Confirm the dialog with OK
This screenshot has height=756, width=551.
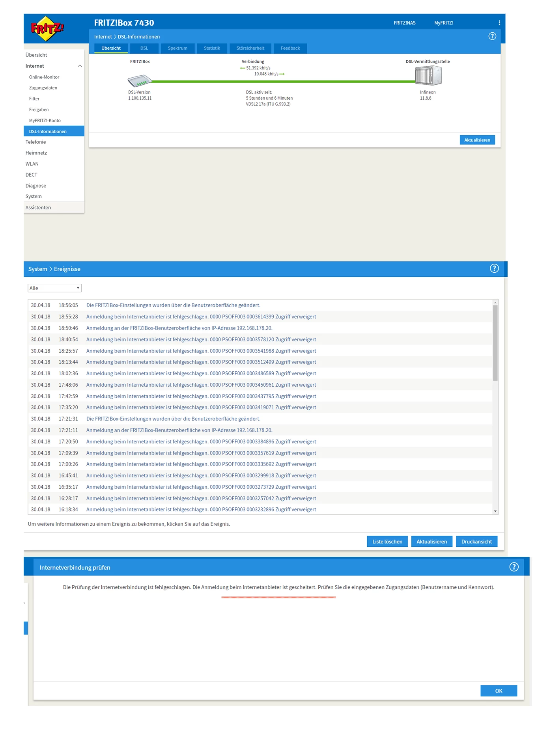pyautogui.click(x=499, y=691)
